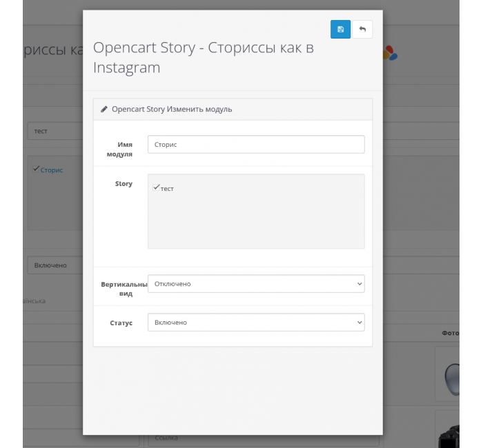This screenshot has width=483, height=448.
Task: Open the Вертикальный вид dropdown showing Отключено
Action: 256,284
